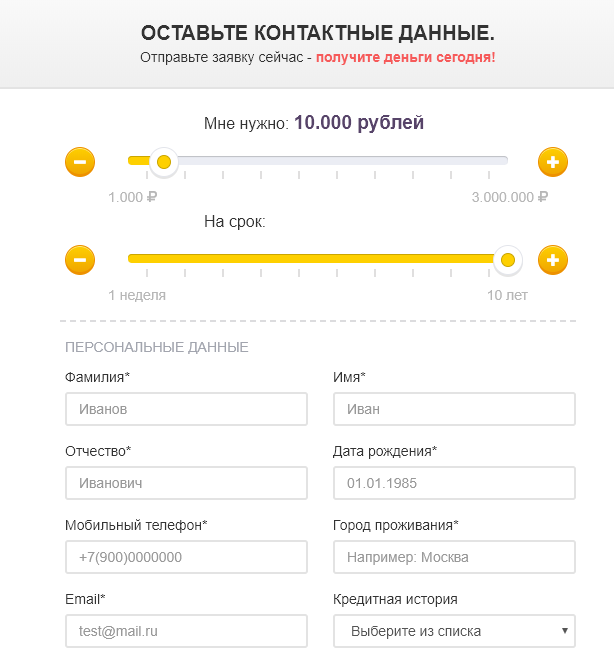Click the '10.000 рублей' amount value
The height and width of the screenshot is (649, 614).
click(359, 123)
